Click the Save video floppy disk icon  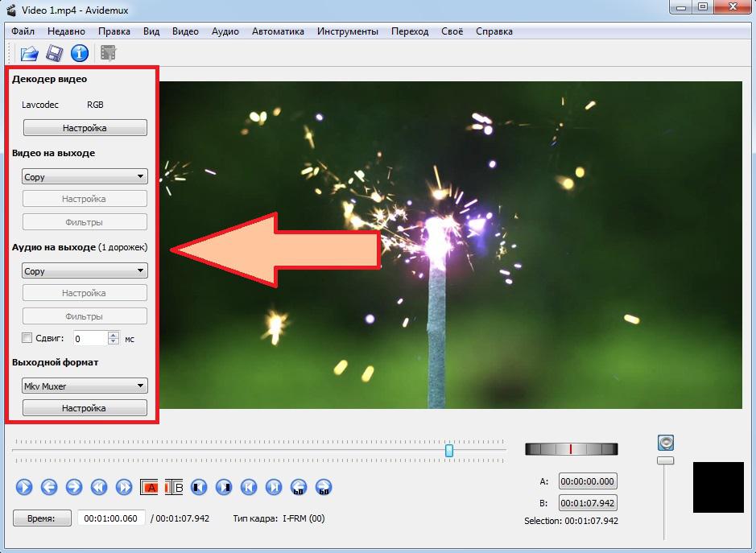point(54,54)
